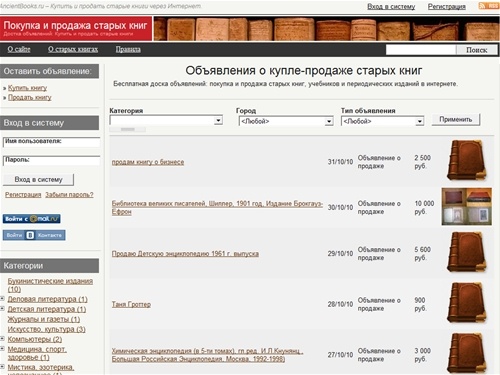500x375 pixels.
Task: Open the 'О старых книгах' menu item
Action: [x=73, y=49]
